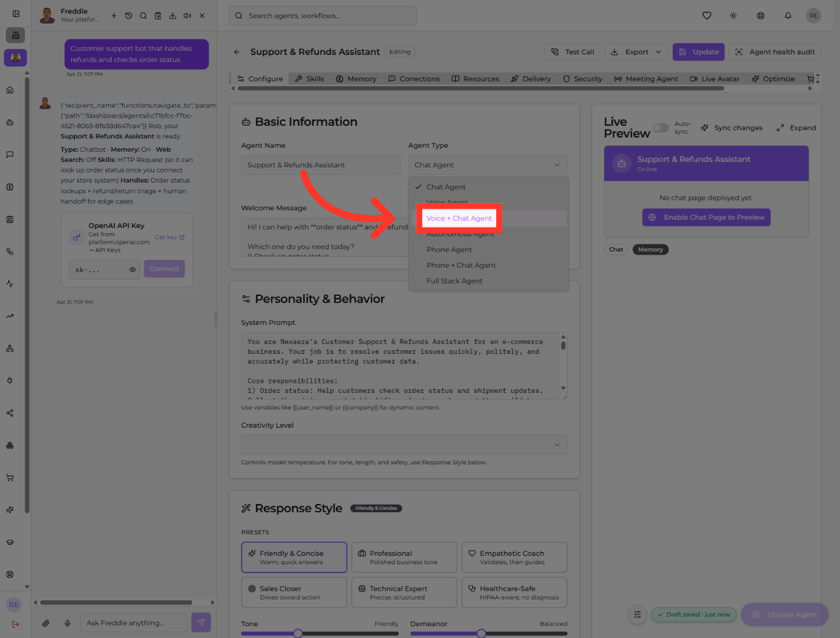Send message with the paper plane button

coord(201,622)
